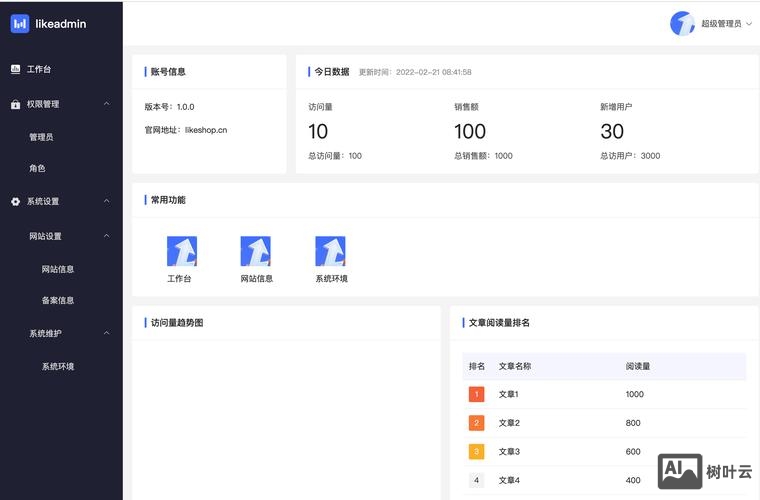The image size is (760, 500).
Task: Click the likeadmin logo icon
Action: 20,24
